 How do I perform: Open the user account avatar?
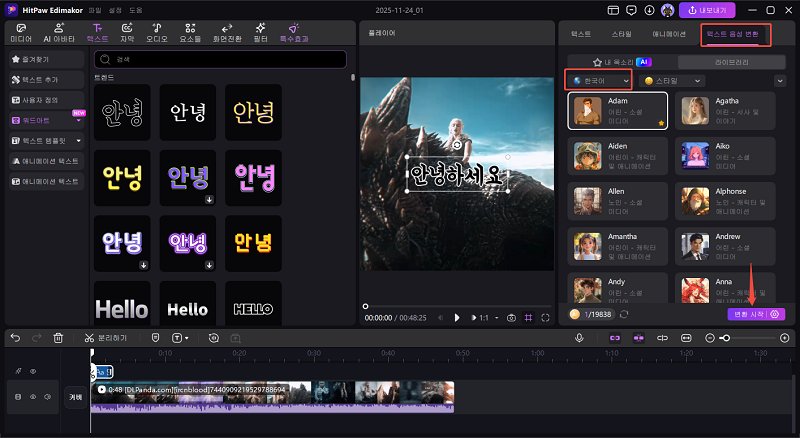point(667,10)
